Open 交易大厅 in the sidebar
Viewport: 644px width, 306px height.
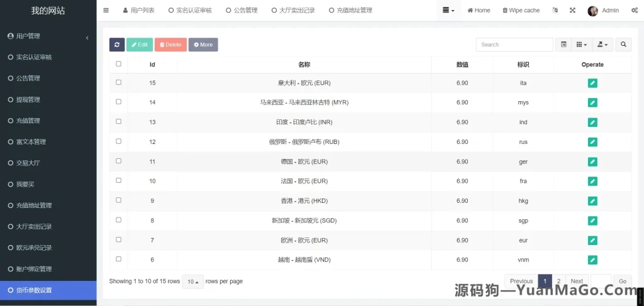point(48,163)
